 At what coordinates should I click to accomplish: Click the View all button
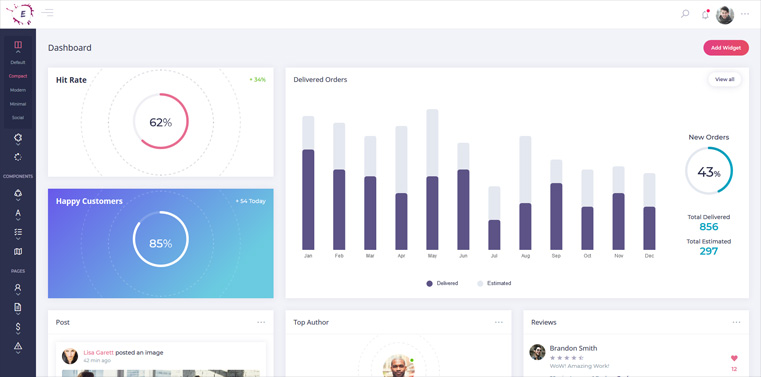(724, 79)
